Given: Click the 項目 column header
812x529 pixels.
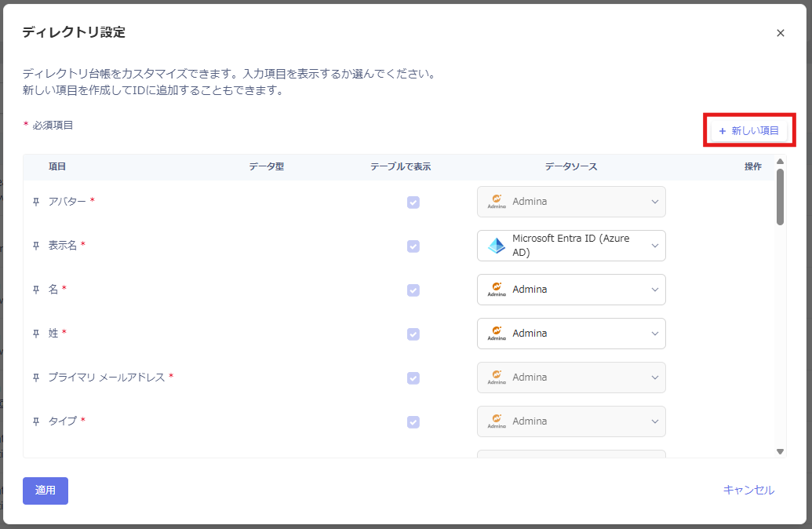Looking at the screenshot, I should coord(57,166).
